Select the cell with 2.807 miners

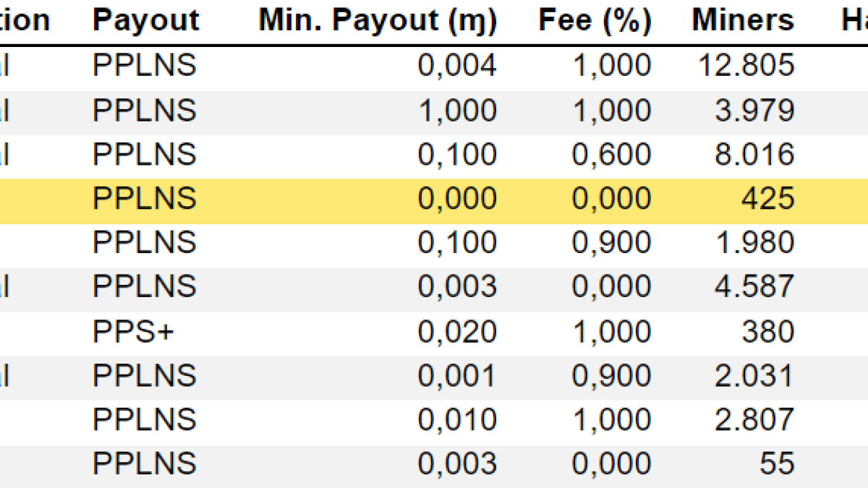[x=754, y=420]
